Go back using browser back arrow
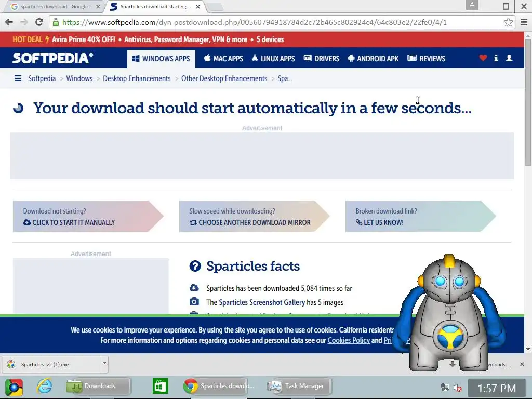Image resolution: width=532 pixels, height=399 pixels. point(9,22)
